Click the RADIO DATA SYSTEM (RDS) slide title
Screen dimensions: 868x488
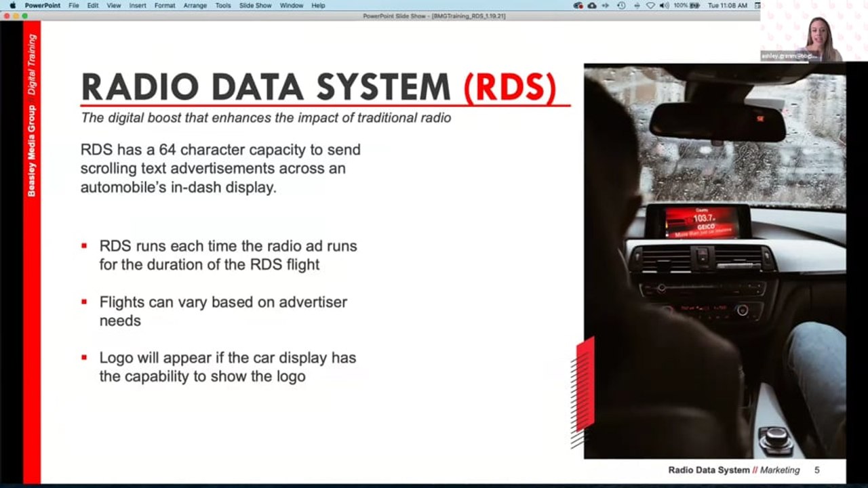tap(319, 87)
